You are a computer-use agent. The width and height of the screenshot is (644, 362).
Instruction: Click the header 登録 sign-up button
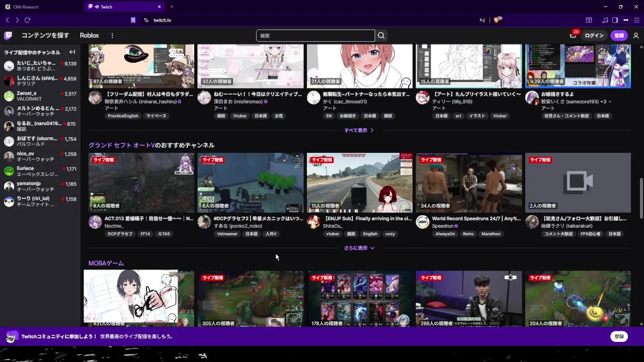click(619, 36)
